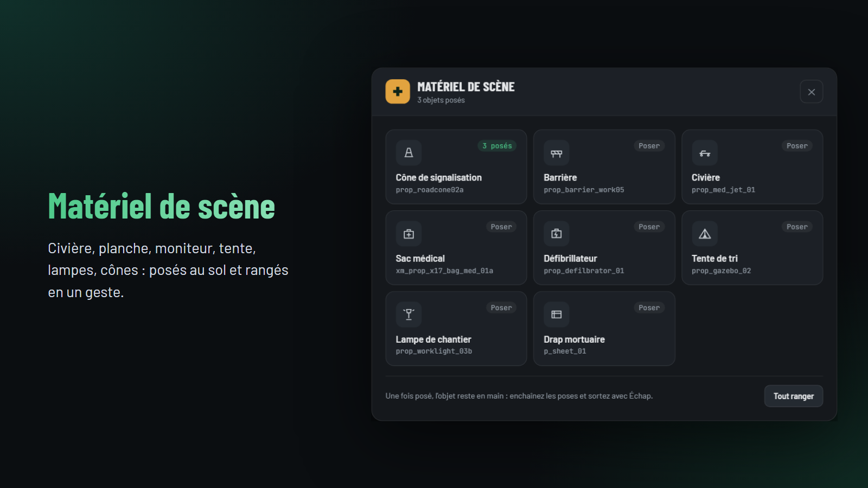Image resolution: width=868 pixels, height=488 pixels.
Task: Select the 'Tente de tri' item name
Action: tap(714, 259)
